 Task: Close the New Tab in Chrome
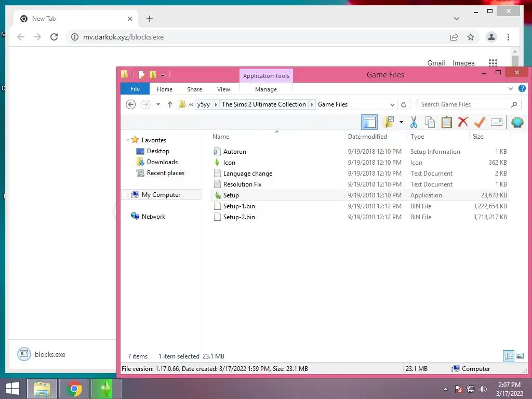(x=129, y=19)
